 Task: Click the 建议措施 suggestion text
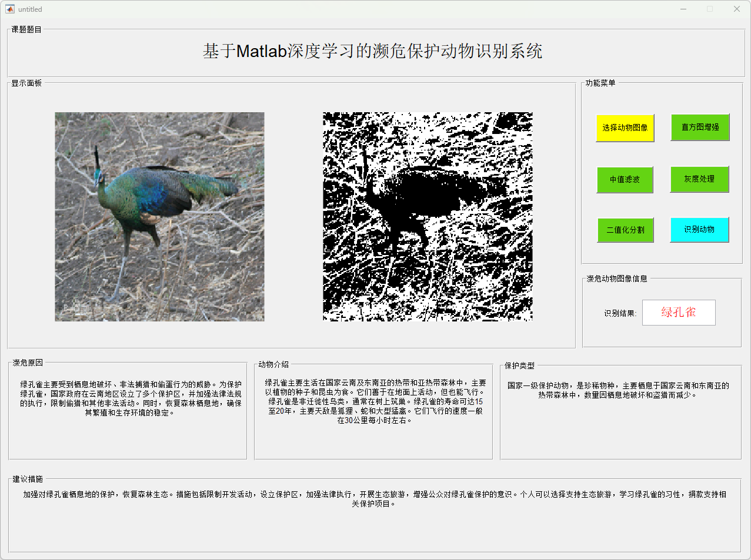coord(374,499)
